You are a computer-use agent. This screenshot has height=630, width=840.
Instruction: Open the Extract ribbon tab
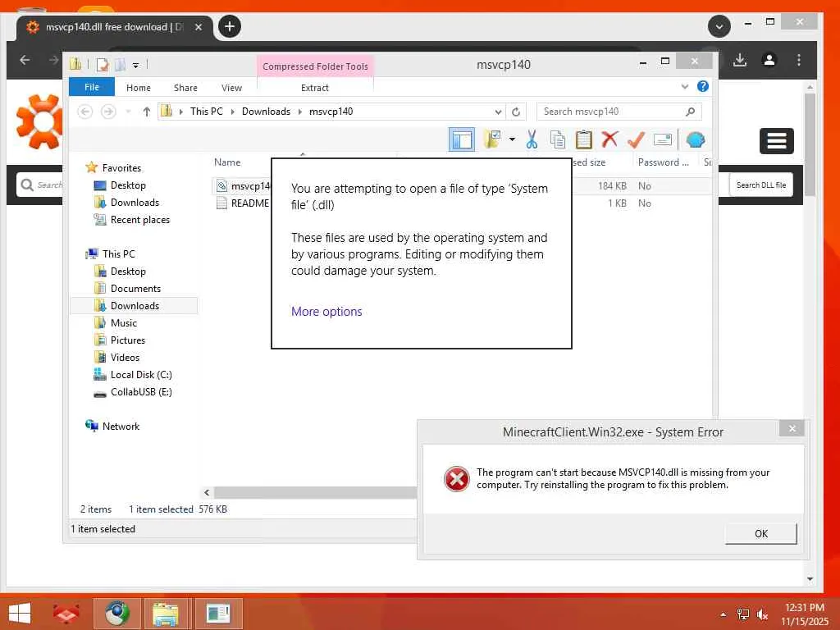click(x=314, y=87)
